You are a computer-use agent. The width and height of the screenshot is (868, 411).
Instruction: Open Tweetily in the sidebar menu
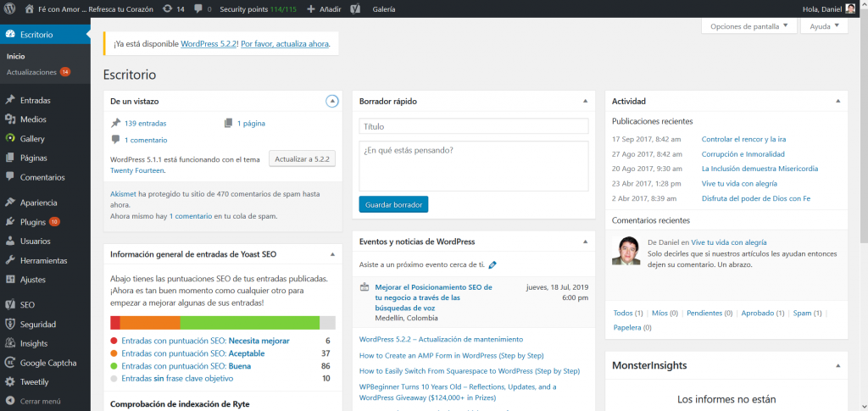34,382
